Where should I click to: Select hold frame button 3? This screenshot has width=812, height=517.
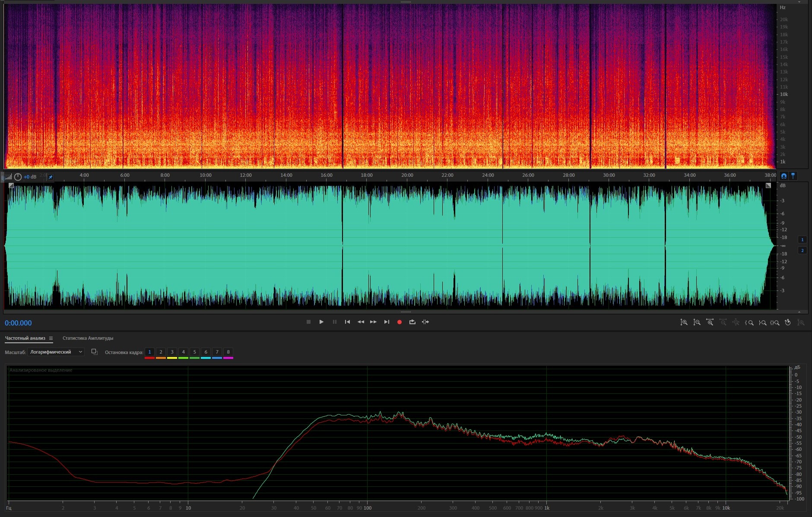(x=172, y=352)
